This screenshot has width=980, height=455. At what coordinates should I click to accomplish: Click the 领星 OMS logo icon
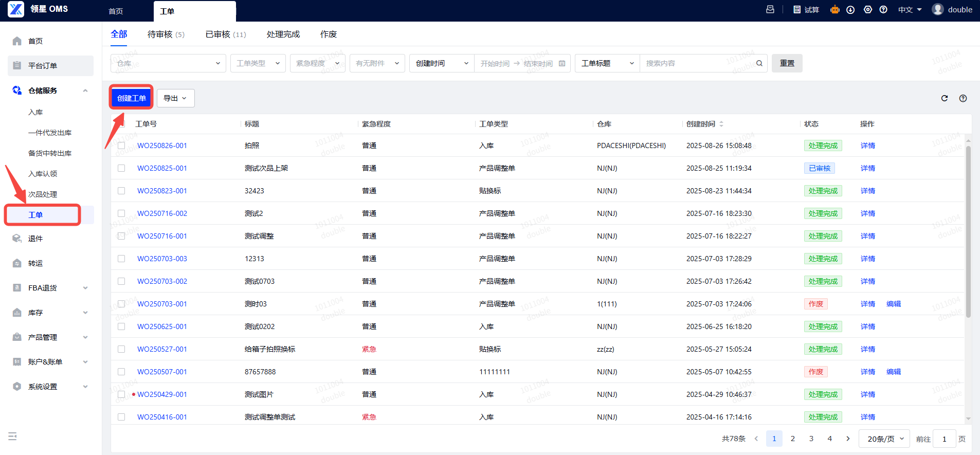pos(16,9)
